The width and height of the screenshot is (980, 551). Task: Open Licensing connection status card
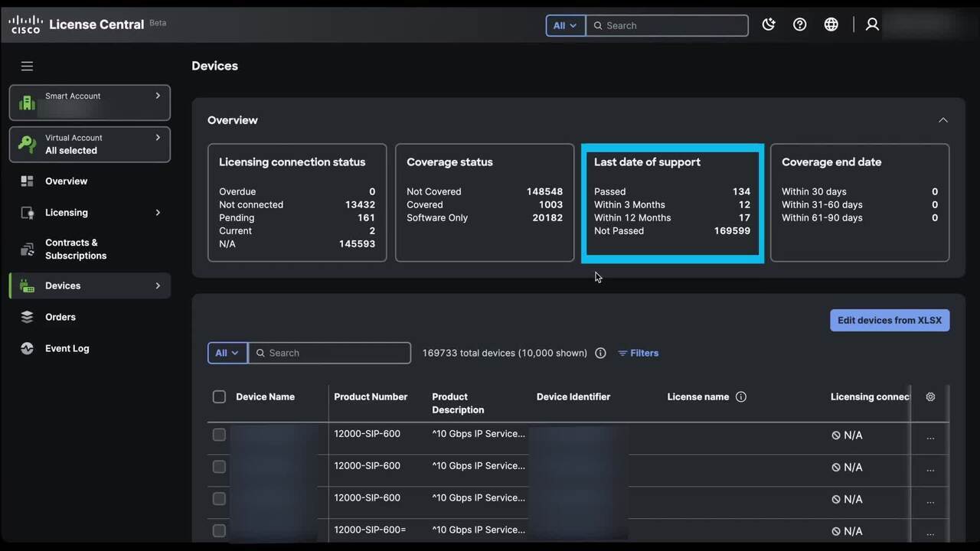(x=297, y=203)
